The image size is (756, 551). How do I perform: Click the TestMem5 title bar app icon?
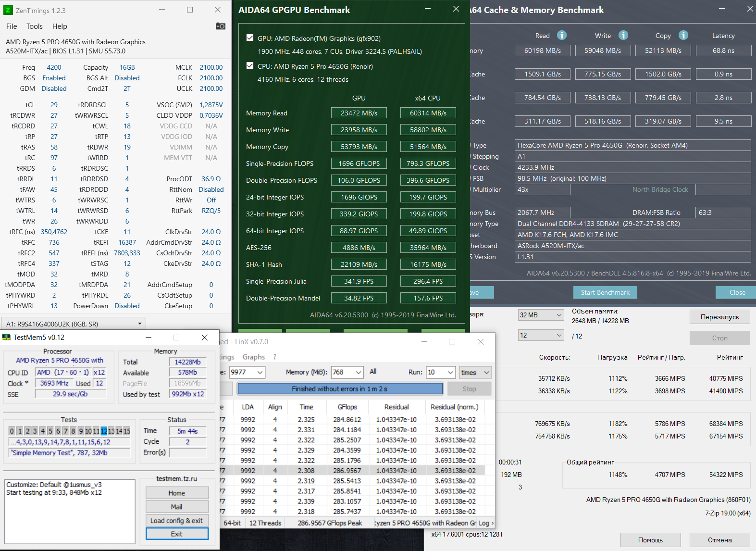click(x=6, y=338)
